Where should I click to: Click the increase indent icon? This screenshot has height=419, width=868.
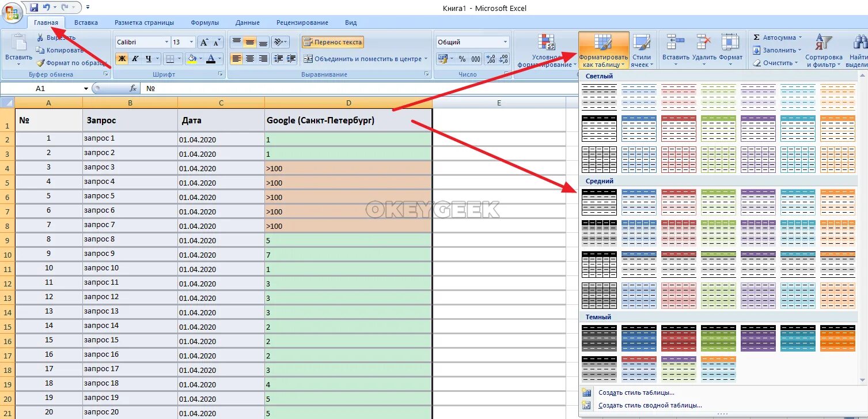pyautogui.click(x=291, y=58)
